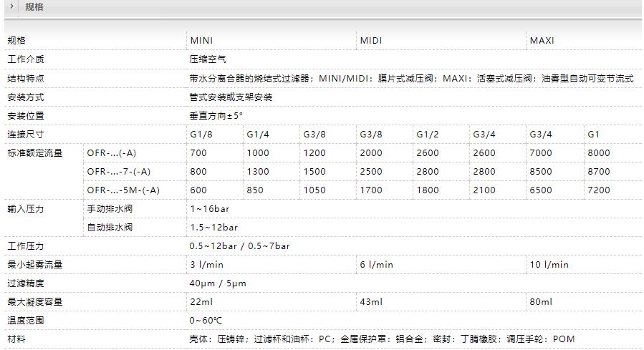
Task: Click the 7000 flow rate value
Action: 541,153
